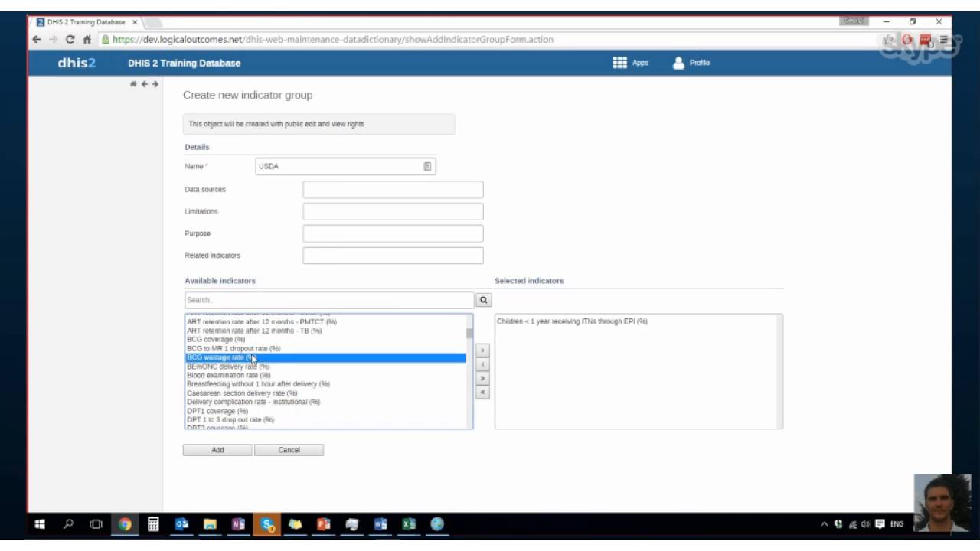
Task: Open Excel from the taskbar
Action: click(409, 524)
